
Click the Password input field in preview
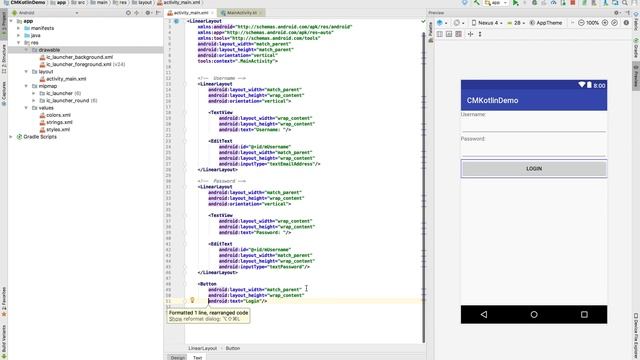pyautogui.click(x=533, y=149)
